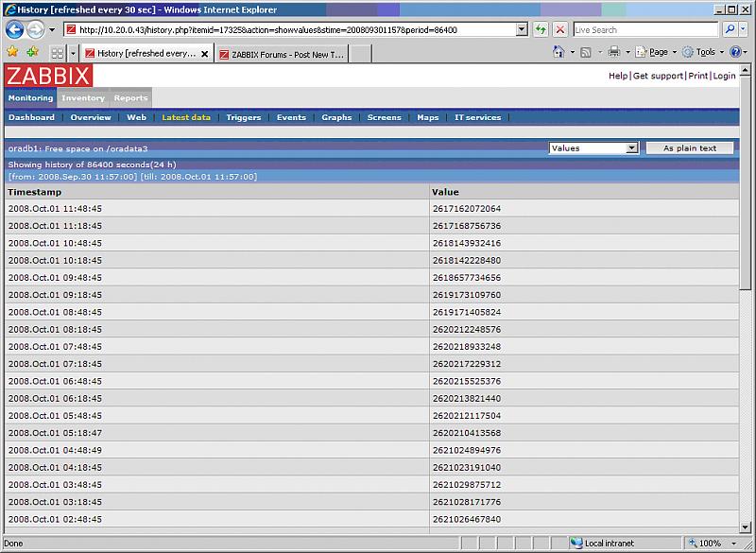This screenshot has height=553, width=756.
Task: Click the Add to Favorites icon
Action: pyautogui.click(x=32, y=52)
